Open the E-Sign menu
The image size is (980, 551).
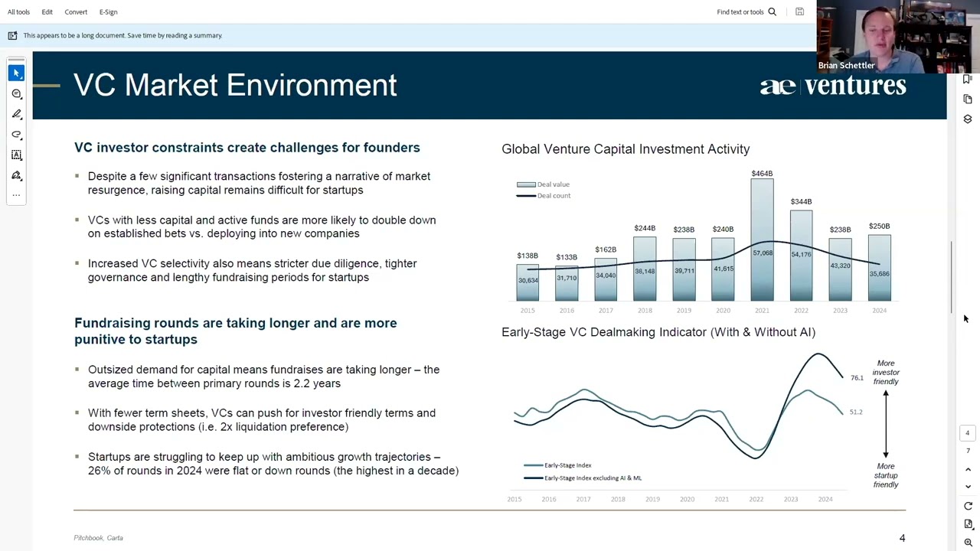(108, 11)
